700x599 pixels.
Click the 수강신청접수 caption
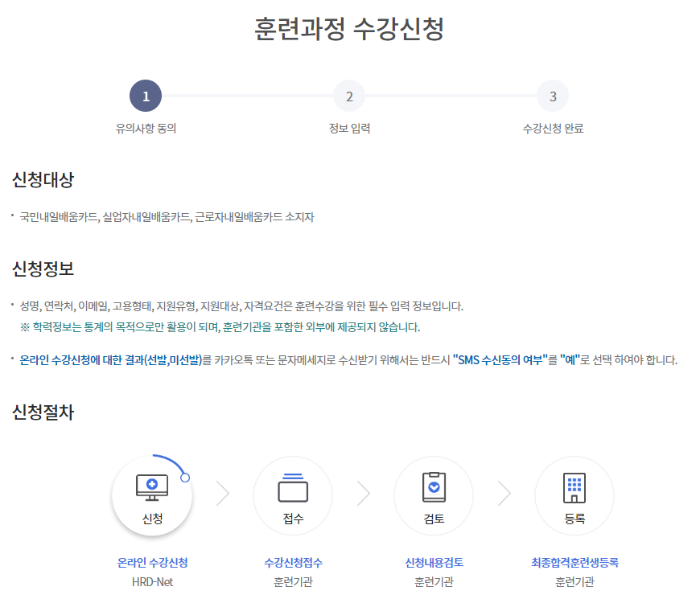294,563
